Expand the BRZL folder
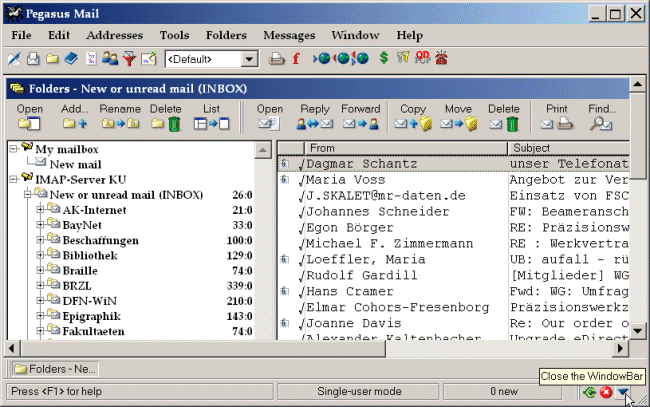Screen dimensions: 650x407 coord(40,285)
